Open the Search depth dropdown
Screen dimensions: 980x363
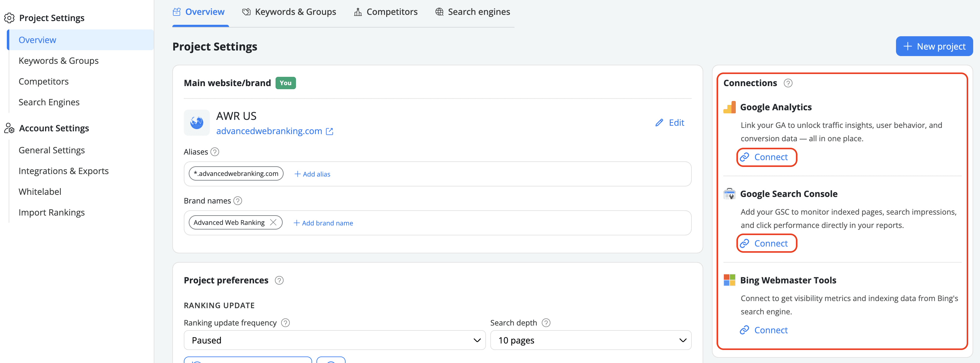(x=591, y=340)
